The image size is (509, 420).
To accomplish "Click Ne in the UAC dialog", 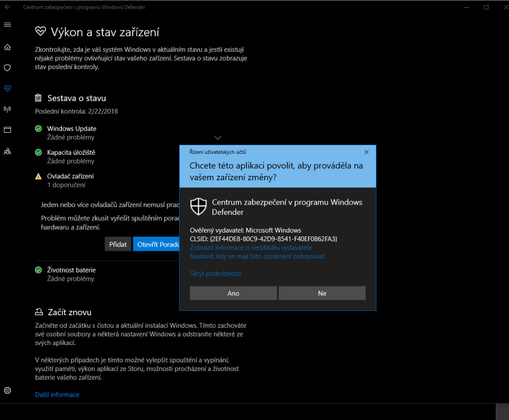I will tap(322, 293).
